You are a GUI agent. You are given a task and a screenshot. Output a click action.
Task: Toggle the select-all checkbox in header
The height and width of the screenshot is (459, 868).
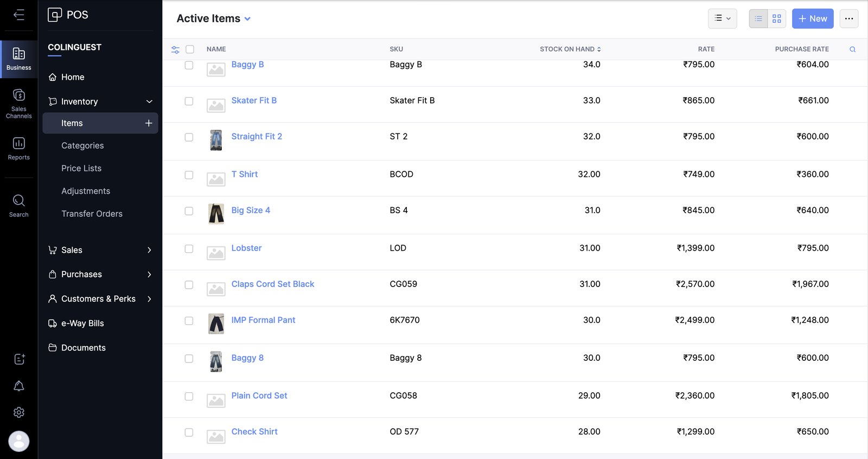pyautogui.click(x=190, y=49)
